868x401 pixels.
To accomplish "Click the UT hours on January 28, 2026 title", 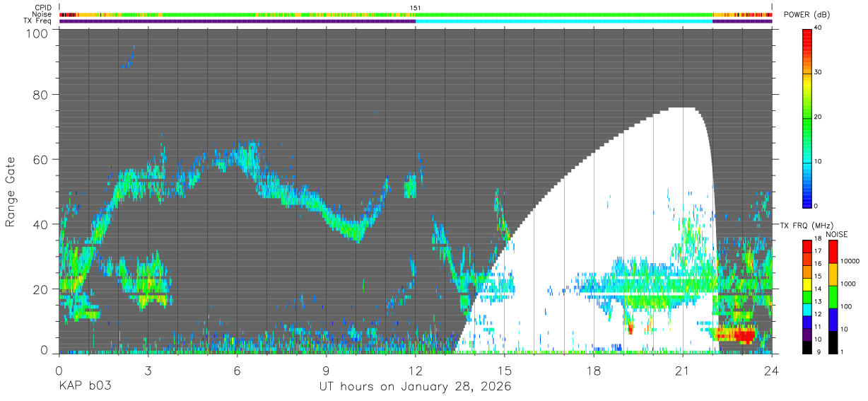I will tap(416, 387).
